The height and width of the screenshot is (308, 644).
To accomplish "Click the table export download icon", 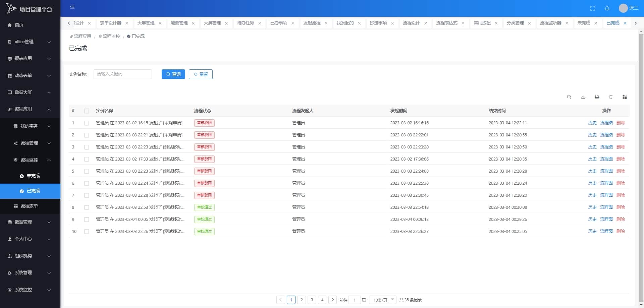I will pyautogui.click(x=583, y=97).
